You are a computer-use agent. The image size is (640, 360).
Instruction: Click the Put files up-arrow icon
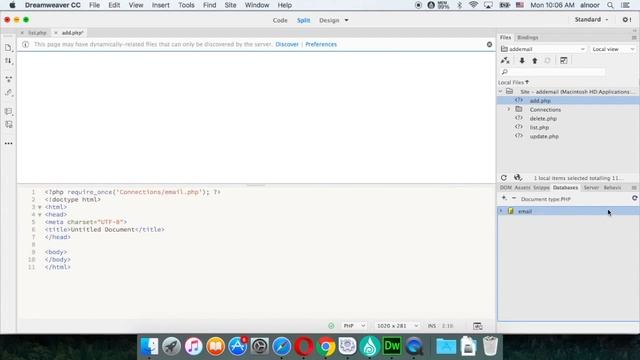click(535, 60)
